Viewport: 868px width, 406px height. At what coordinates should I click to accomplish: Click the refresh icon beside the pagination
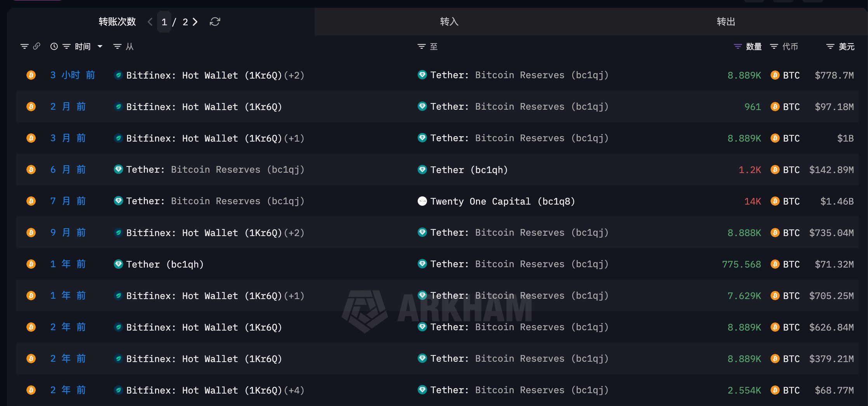coord(215,22)
